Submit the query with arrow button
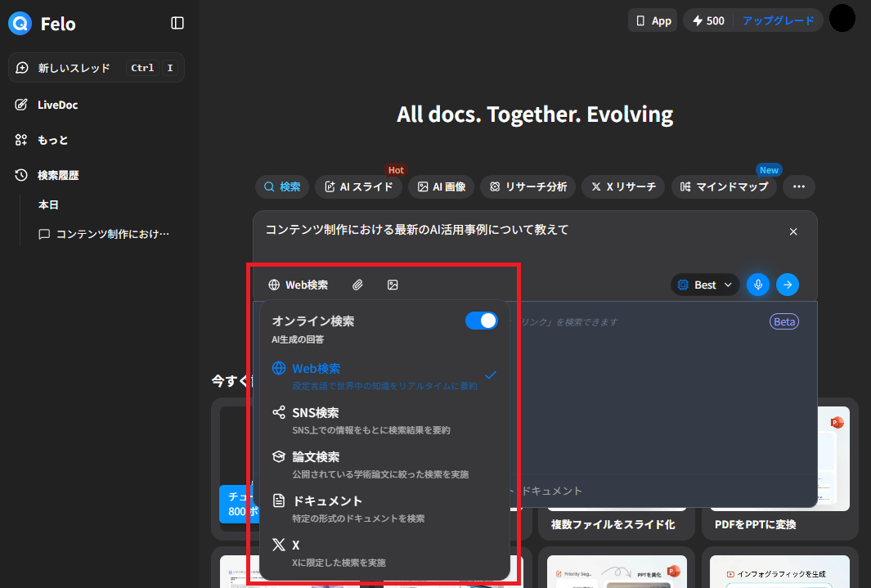 [x=788, y=285]
